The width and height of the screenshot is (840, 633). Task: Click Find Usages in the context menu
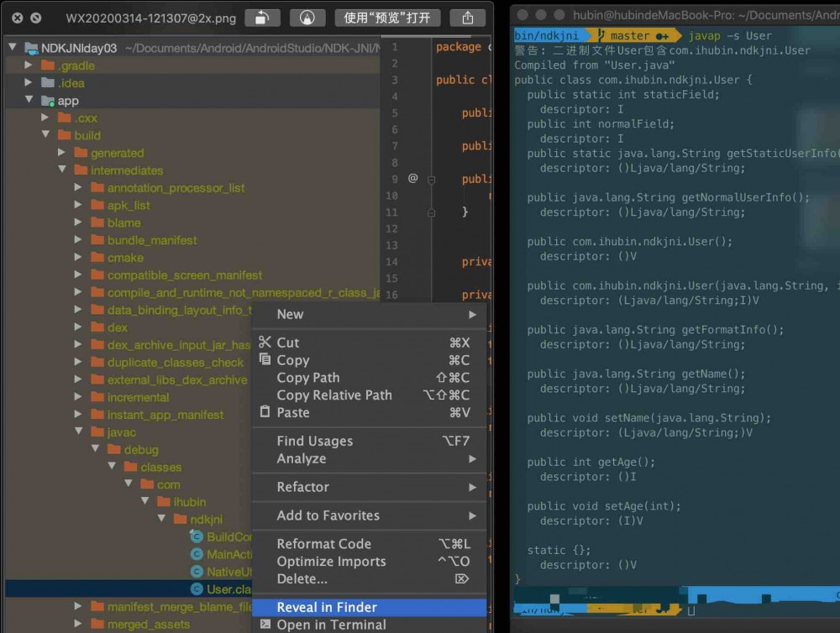pos(314,441)
